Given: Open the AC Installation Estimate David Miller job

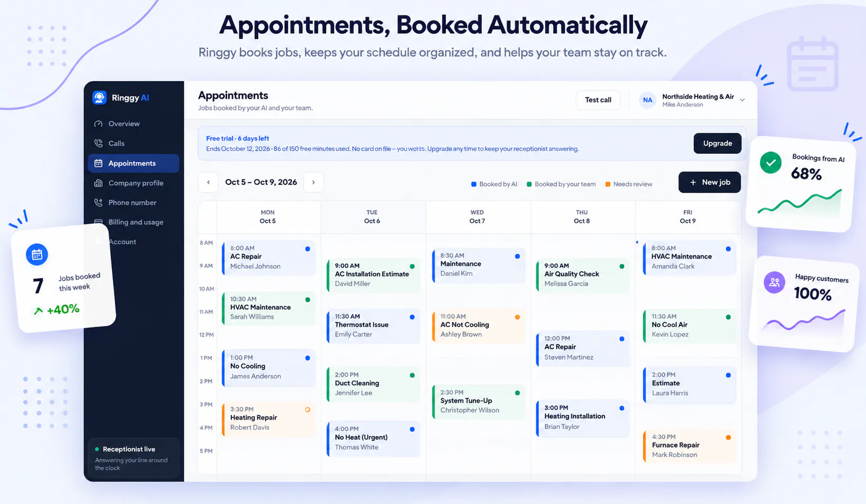Looking at the screenshot, I should point(373,275).
